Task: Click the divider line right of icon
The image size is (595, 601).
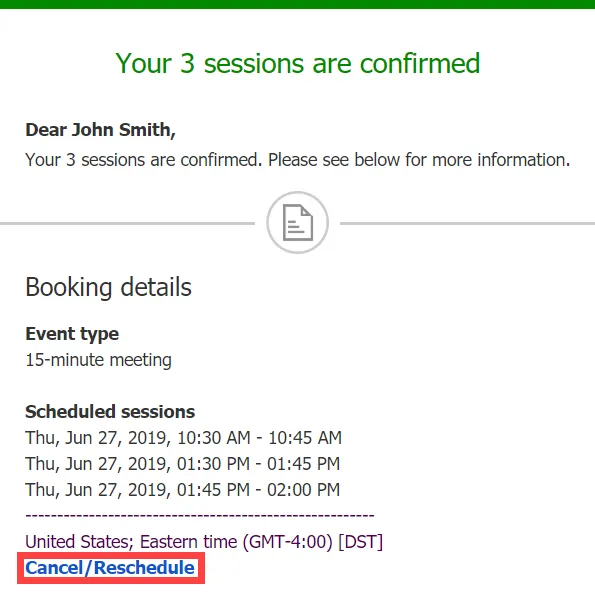Action: [x=467, y=223]
